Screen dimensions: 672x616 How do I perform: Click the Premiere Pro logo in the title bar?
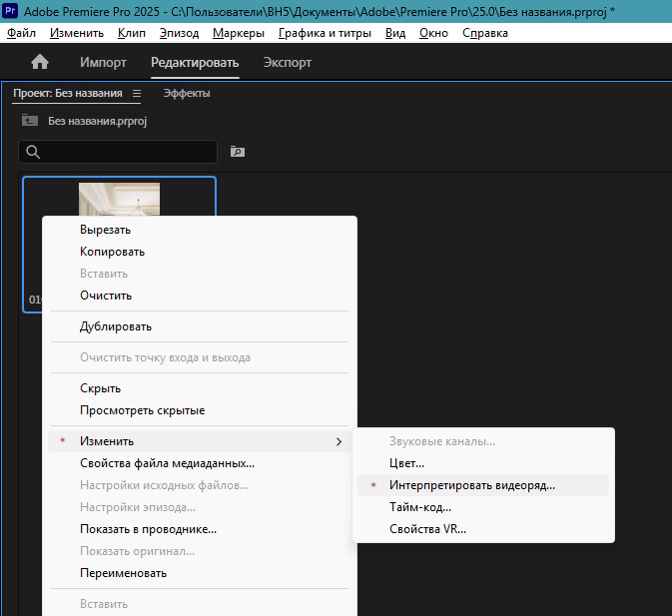[9, 11]
